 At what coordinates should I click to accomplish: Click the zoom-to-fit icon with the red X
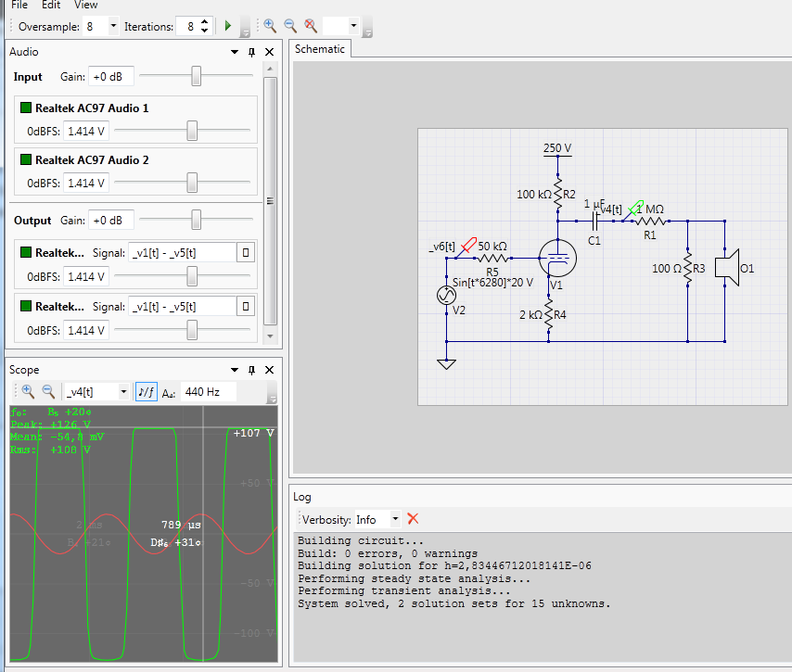click(311, 26)
